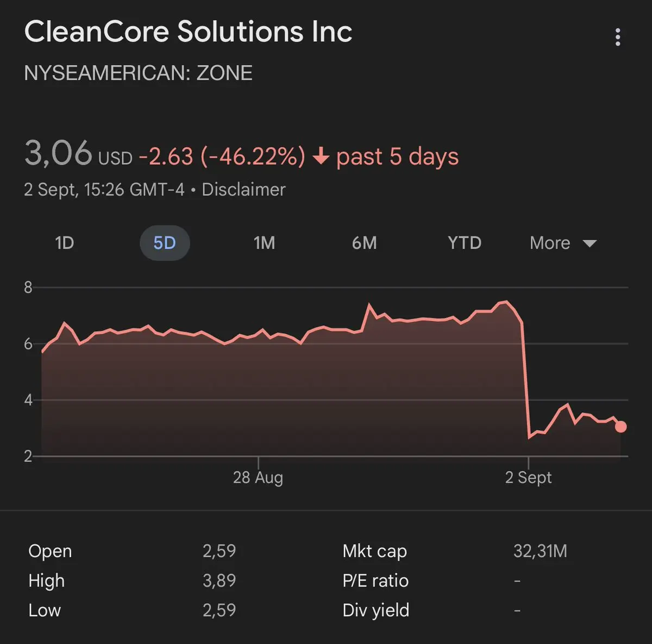Switch to the 6M time range
This screenshot has height=644, width=652.
pyautogui.click(x=365, y=243)
